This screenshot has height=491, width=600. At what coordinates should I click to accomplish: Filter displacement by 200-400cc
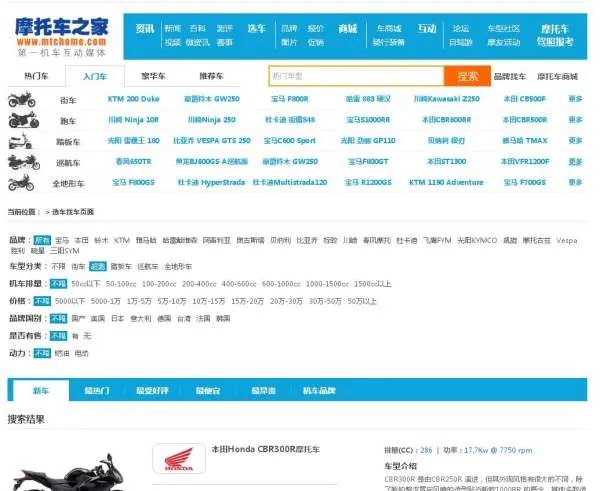coord(199,284)
